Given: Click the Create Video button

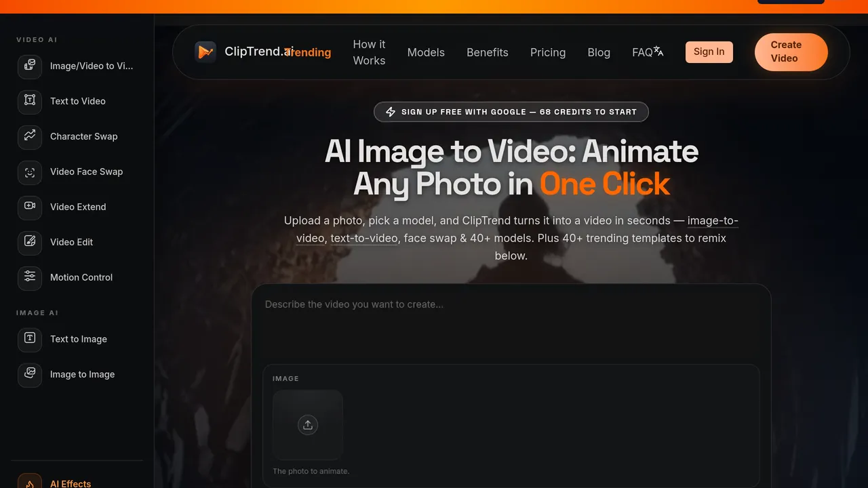Looking at the screenshot, I should pos(791,52).
